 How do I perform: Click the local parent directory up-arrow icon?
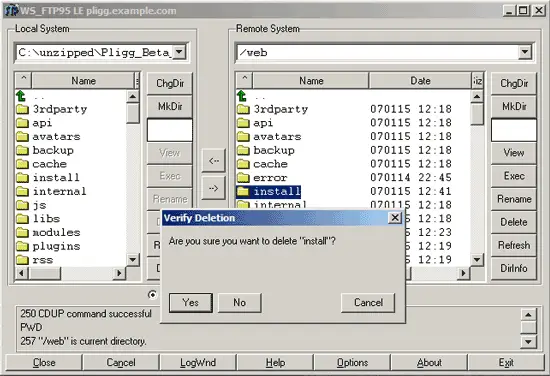21,95
